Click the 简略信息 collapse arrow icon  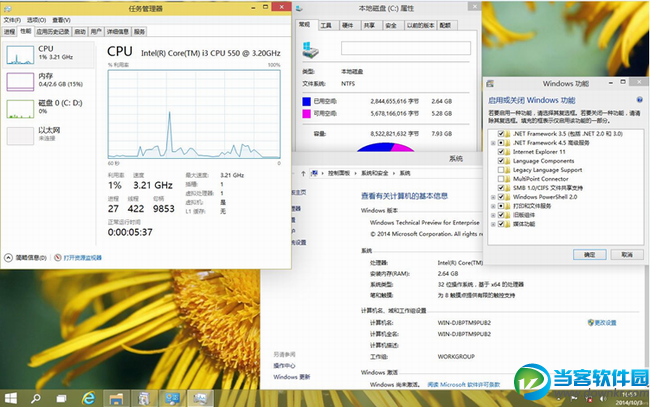click(8, 257)
